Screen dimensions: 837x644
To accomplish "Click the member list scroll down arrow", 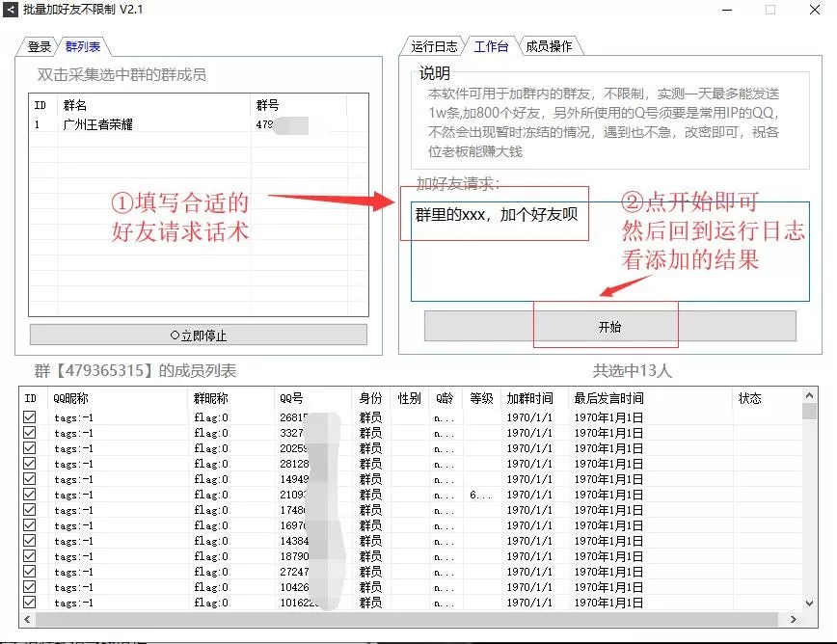I will (809, 604).
